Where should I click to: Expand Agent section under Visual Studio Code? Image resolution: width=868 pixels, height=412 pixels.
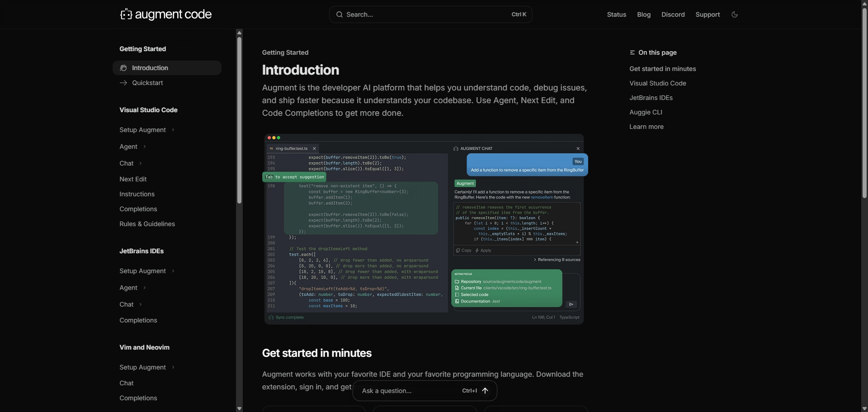(x=145, y=147)
